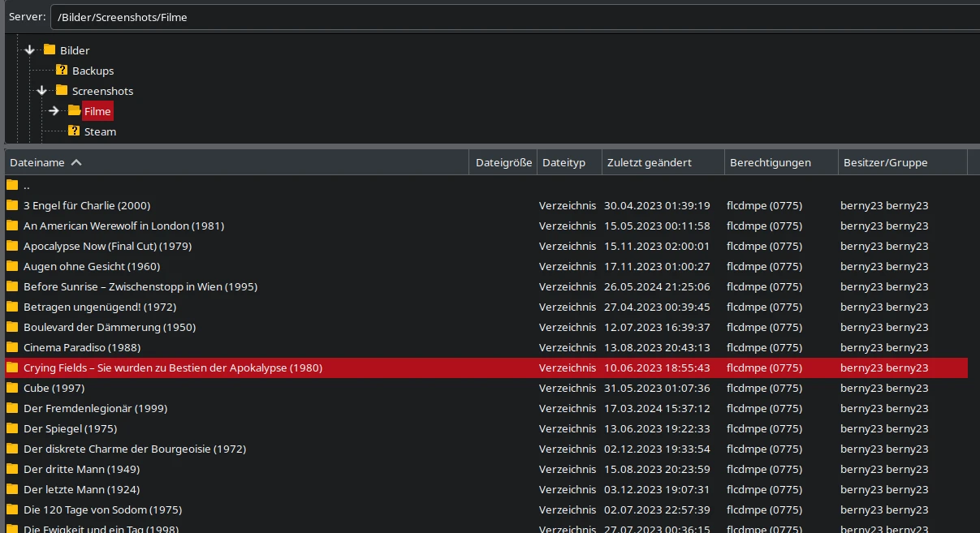The width and height of the screenshot is (980, 533).
Task: Select 'Before Sunrise – Zwischenstopp in Wien (1995)'
Action: (140, 286)
